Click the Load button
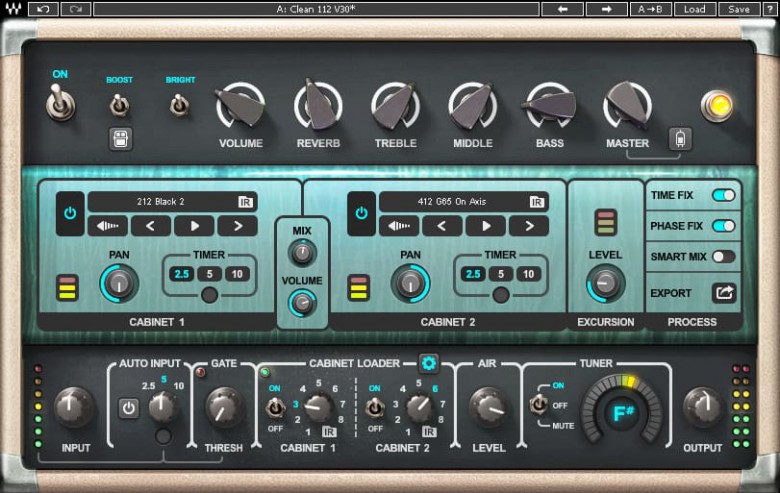 [x=694, y=9]
